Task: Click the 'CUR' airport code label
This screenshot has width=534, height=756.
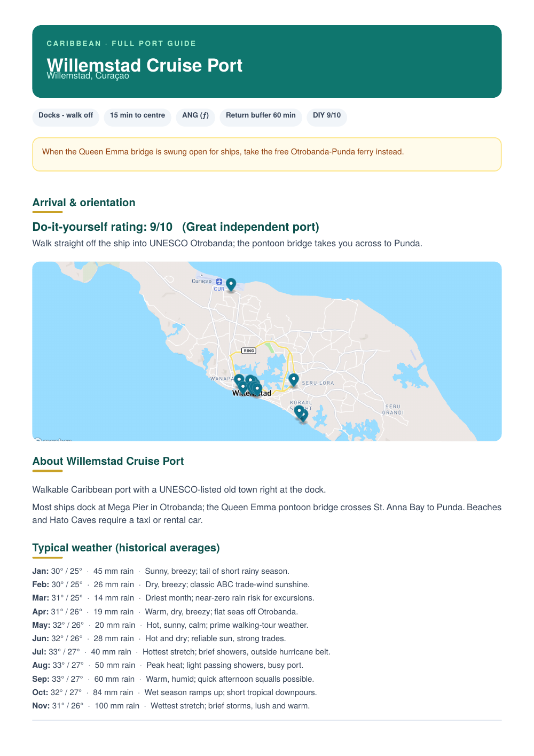Action: 219,289
